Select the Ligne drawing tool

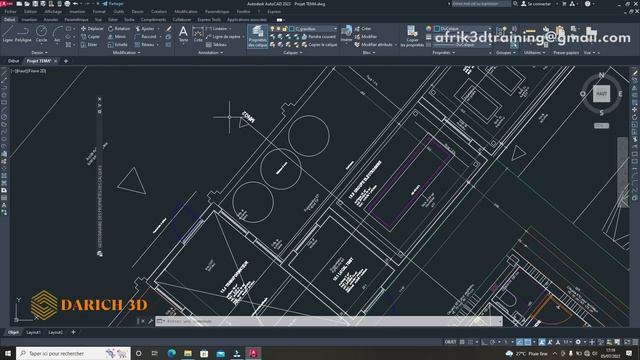8,33
